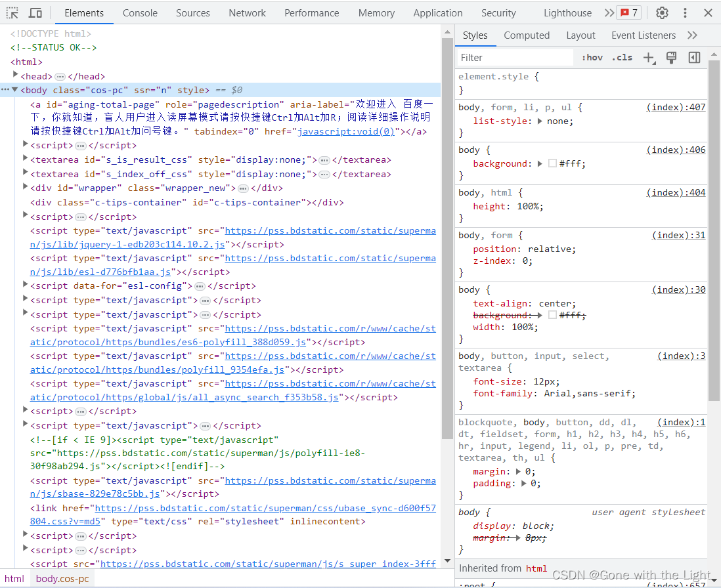
Task: Expand the padding shorthand property arrow
Action: [x=524, y=484]
